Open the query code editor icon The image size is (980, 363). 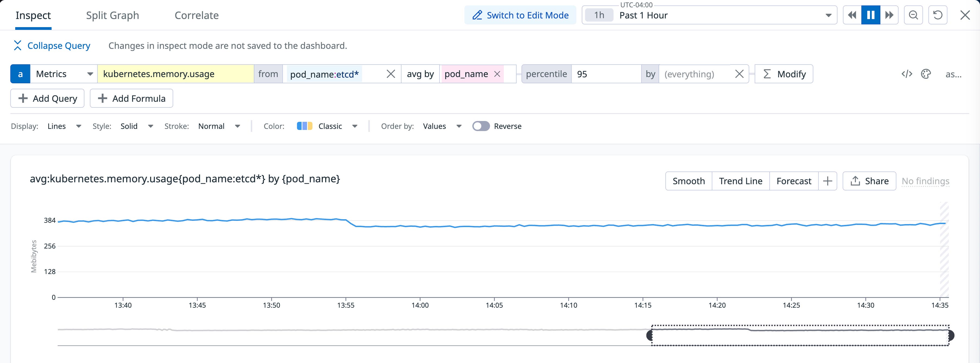coord(907,74)
